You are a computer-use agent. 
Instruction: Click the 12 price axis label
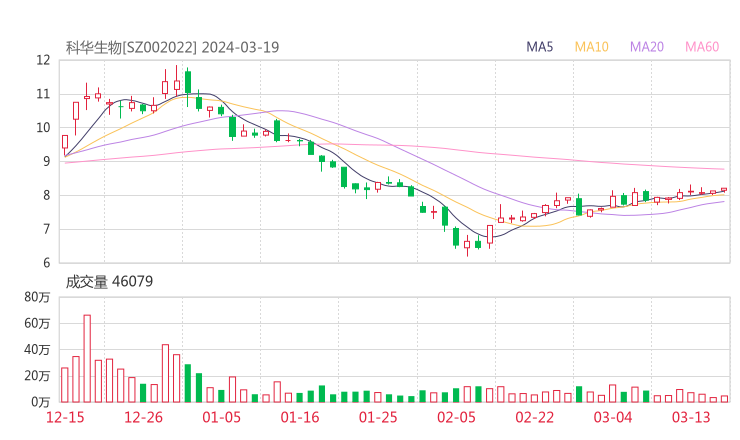[x=43, y=60]
